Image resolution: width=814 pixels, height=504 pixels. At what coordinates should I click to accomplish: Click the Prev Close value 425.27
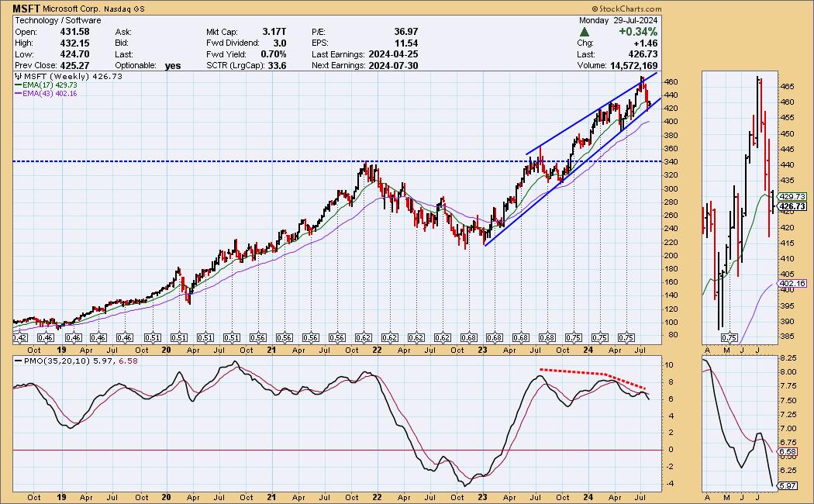pos(74,65)
